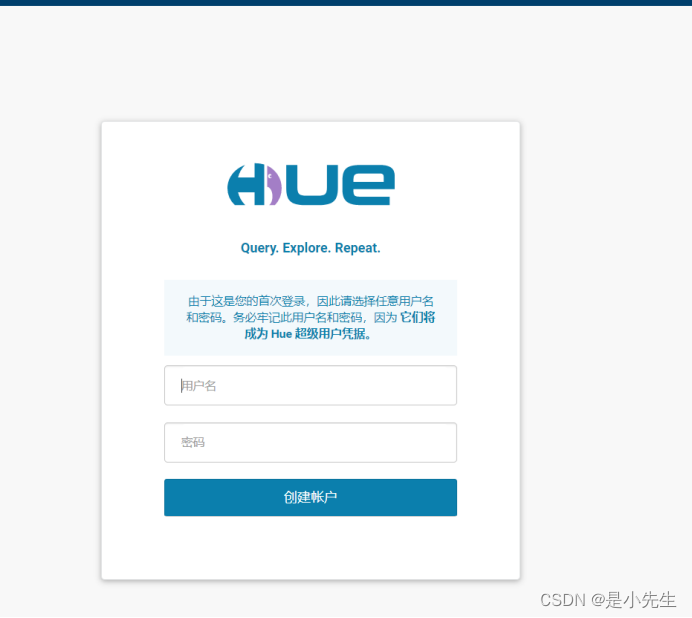The image size is (692, 618).
Task: Click the 创建帐户 create account button
Action: (310, 497)
